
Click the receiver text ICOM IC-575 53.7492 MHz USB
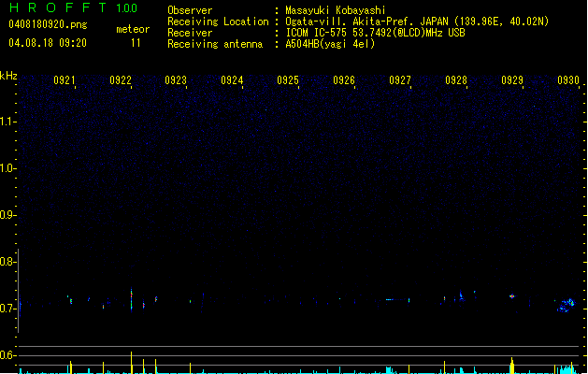pos(375,33)
